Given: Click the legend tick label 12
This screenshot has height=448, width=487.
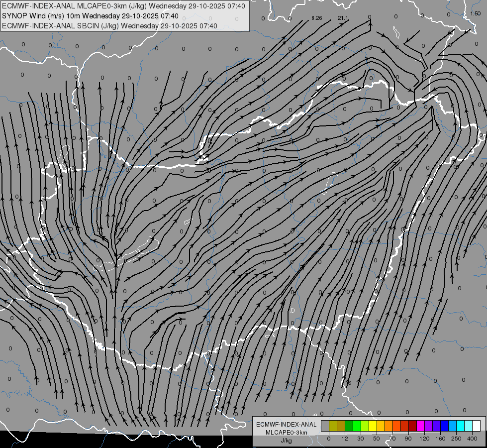Looking at the screenshot, I should pyautogui.click(x=344, y=439).
